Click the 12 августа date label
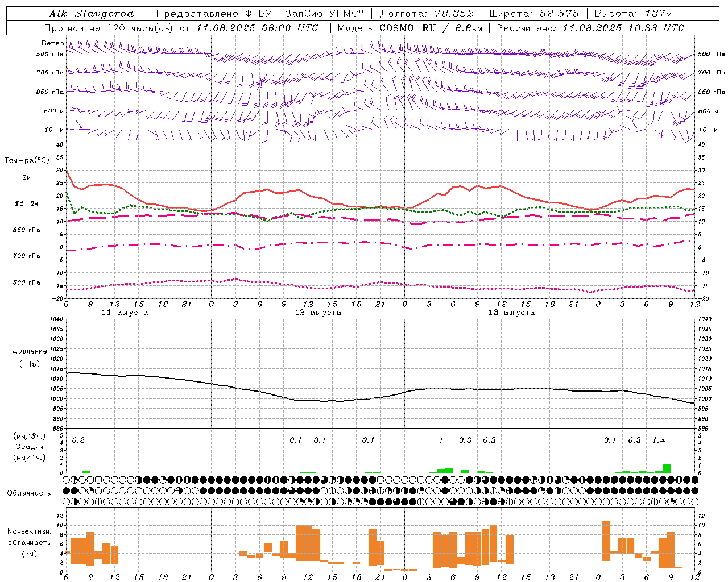Screen dimensions: 728x582 pos(318,313)
